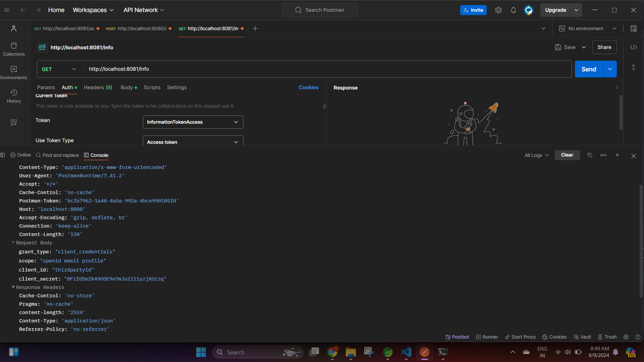Click the layout toggle icon below the code icon
The width and height of the screenshot is (644, 362).
[634, 67]
